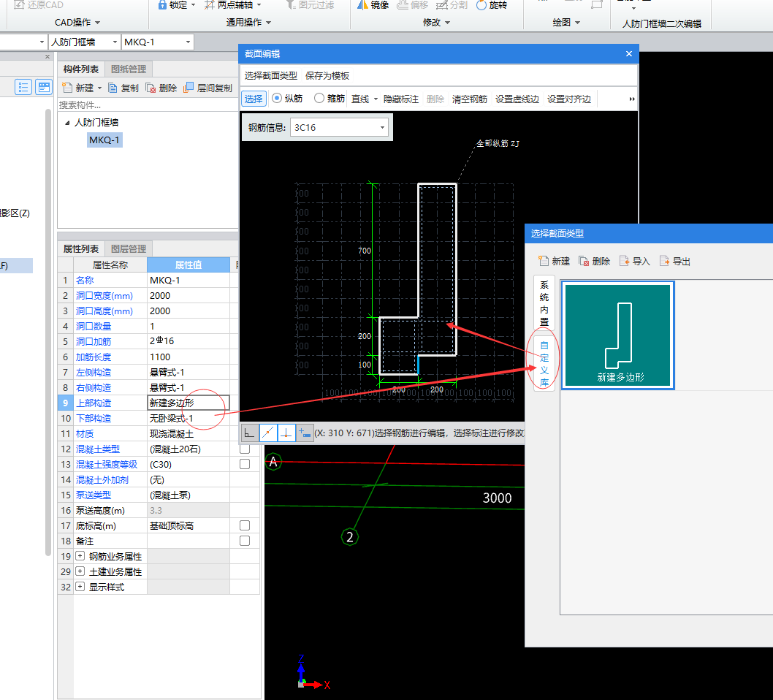The width and height of the screenshot is (773, 700).
Task: Switch to 构件列表 tab
Action: [81, 69]
